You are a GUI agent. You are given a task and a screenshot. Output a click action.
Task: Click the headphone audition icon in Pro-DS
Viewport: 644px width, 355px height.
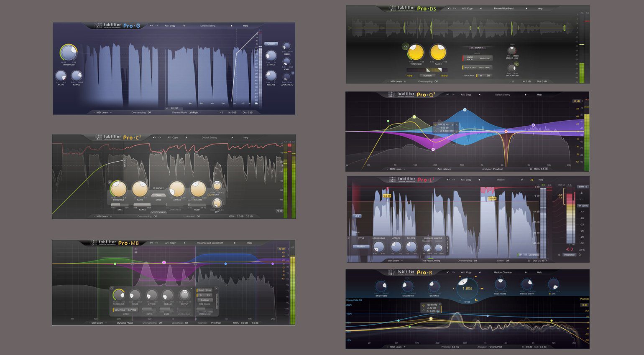405,46
